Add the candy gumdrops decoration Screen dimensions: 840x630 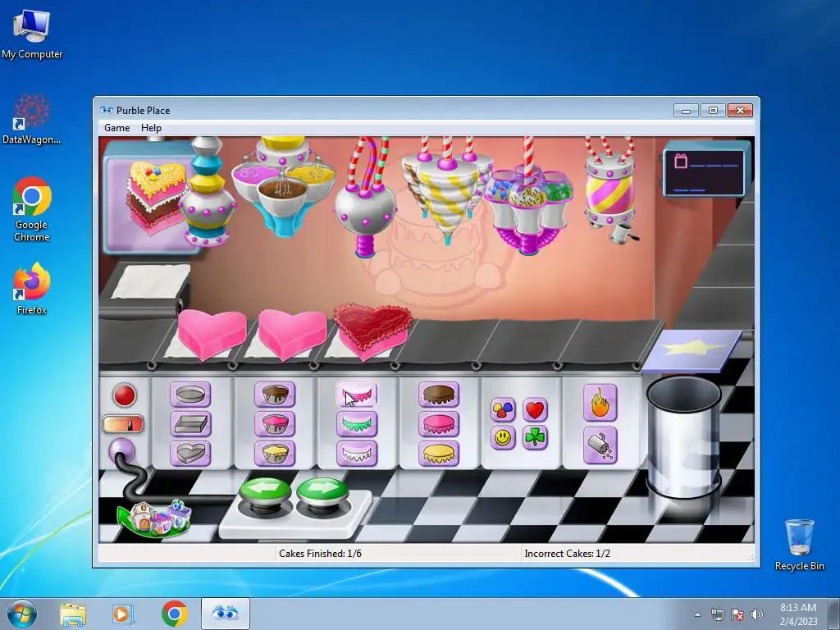click(503, 410)
